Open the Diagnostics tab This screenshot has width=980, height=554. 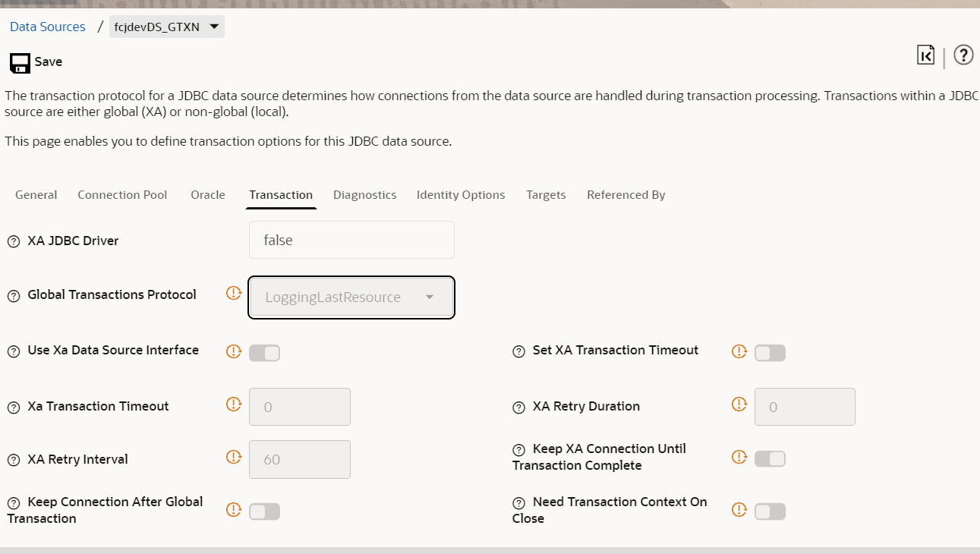(x=364, y=195)
